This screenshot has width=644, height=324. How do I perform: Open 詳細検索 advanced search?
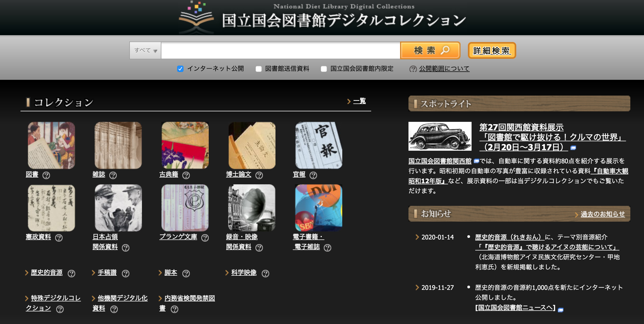coord(492,50)
